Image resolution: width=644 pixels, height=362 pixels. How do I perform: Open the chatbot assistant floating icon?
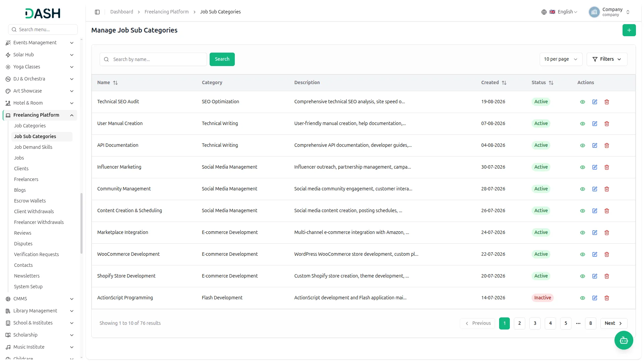624,340
